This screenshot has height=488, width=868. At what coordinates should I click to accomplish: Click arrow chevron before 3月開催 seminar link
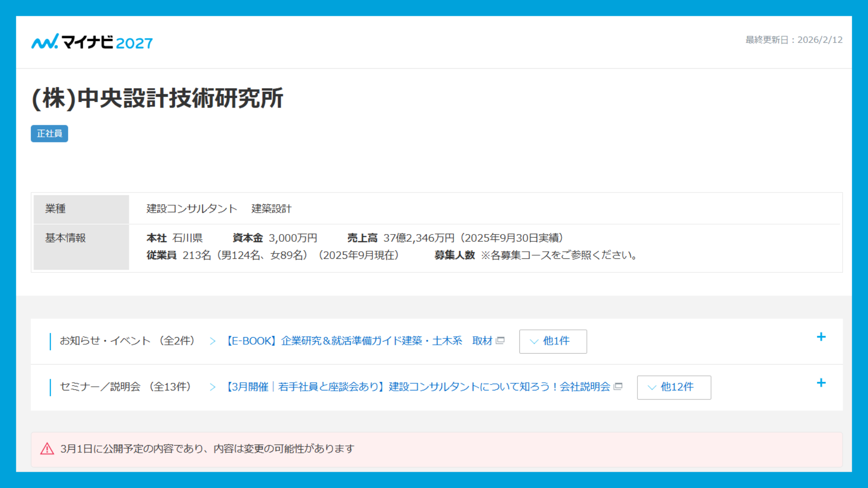(x=212, y=387)
